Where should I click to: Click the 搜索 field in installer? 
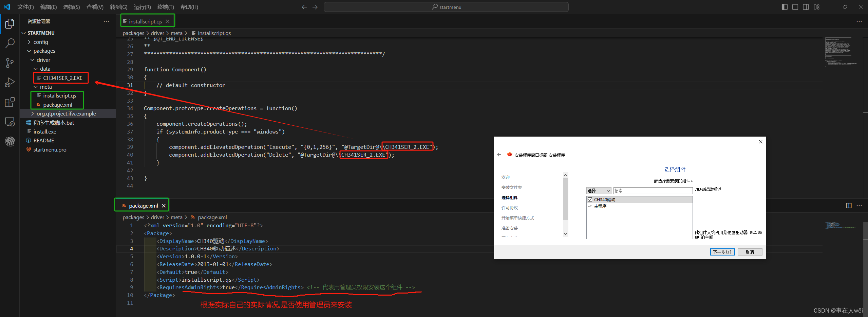pos(653,191)
